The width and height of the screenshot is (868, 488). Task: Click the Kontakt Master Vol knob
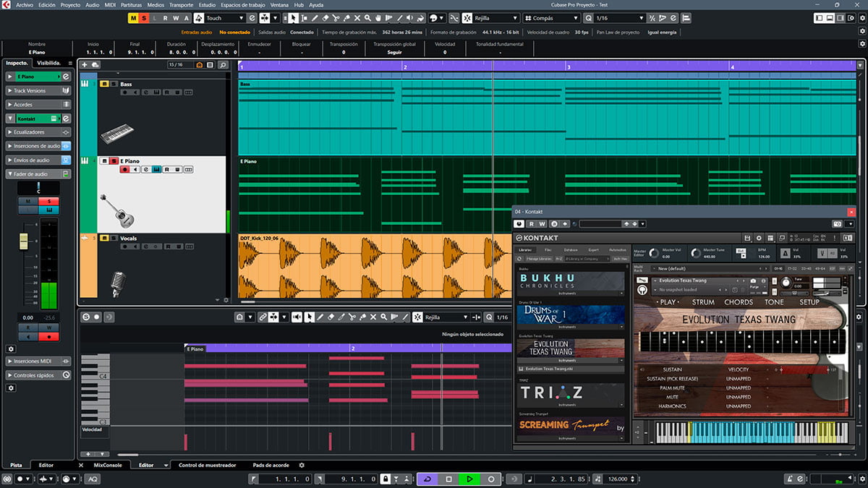654,253
